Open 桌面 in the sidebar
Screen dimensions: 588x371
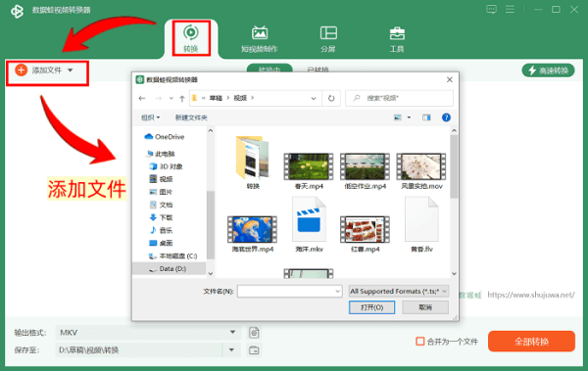[162, 243]
